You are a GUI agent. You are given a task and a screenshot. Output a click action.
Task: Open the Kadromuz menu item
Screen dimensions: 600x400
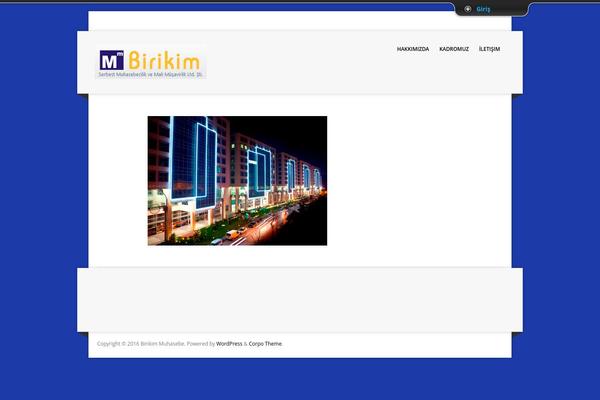coord(454,49)
